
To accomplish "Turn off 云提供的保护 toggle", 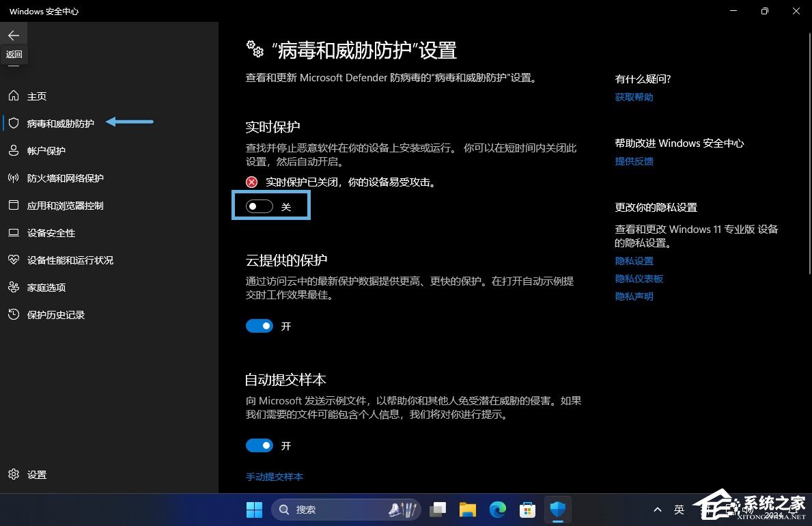I will [x=260, y=327].
